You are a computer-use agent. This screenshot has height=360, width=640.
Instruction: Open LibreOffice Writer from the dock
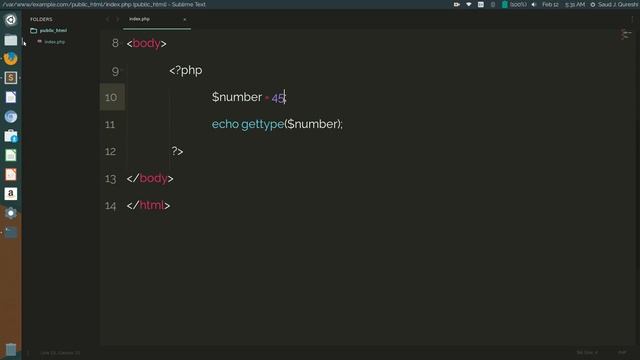point(11,97)
